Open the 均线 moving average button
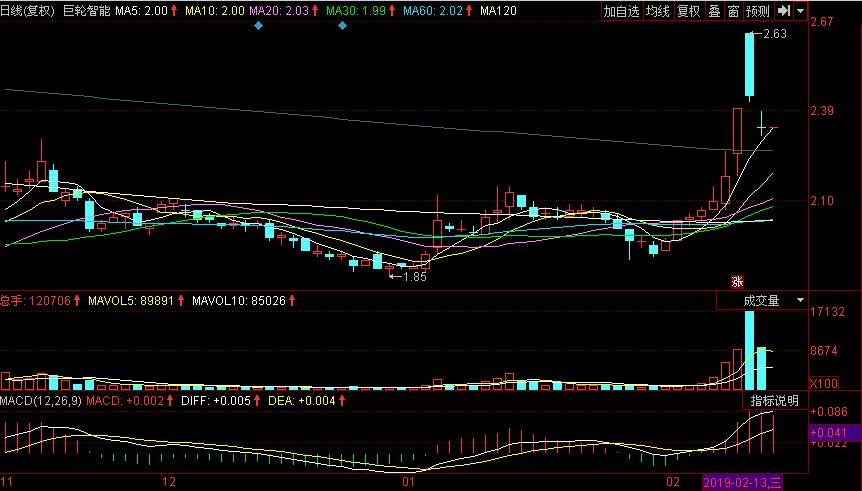Viewport: 862px width, 491px height. [657, 11]
